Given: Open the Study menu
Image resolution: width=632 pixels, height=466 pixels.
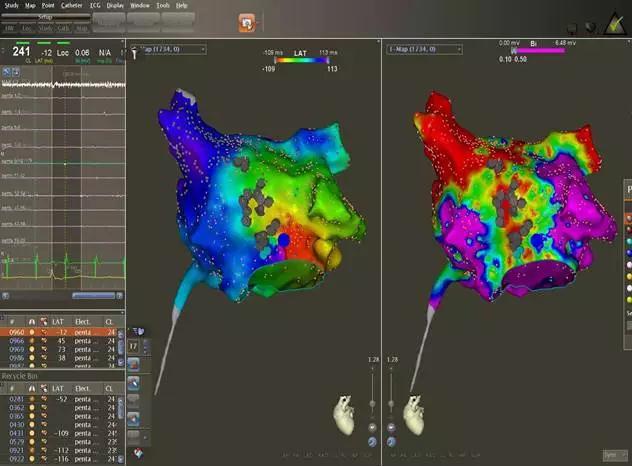Looking at the screenshot, I should click(11, 5).
